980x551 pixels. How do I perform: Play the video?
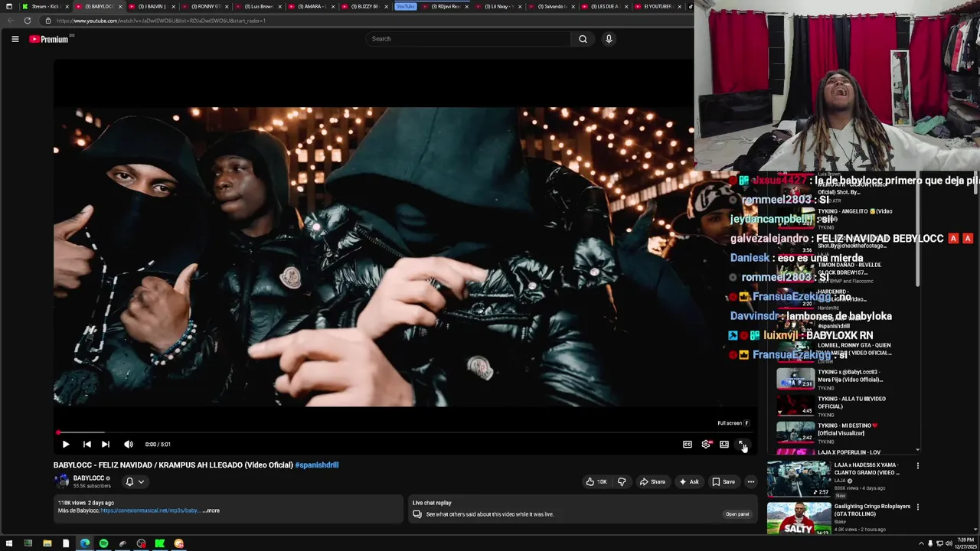(66, 444)
